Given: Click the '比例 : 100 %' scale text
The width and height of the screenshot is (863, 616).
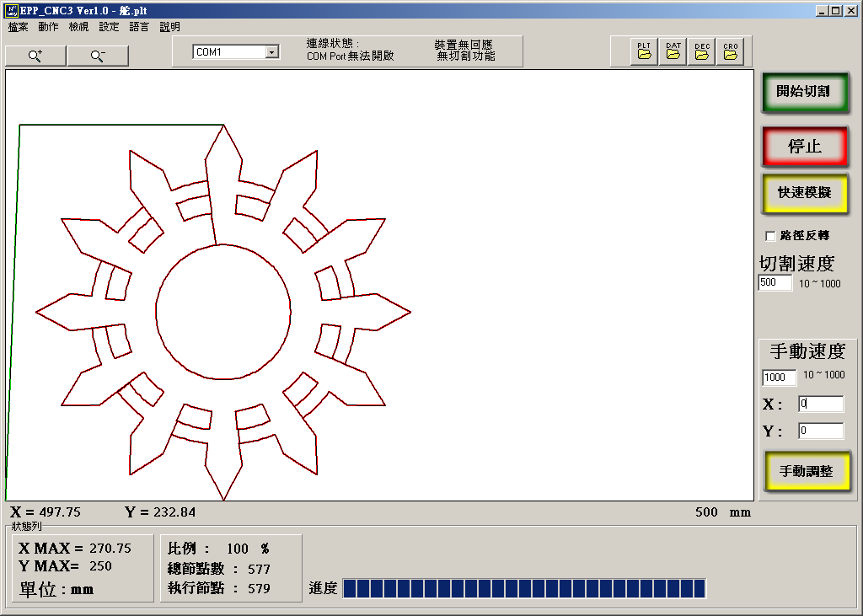Looking at the screenshot, I should click(218, 549).
